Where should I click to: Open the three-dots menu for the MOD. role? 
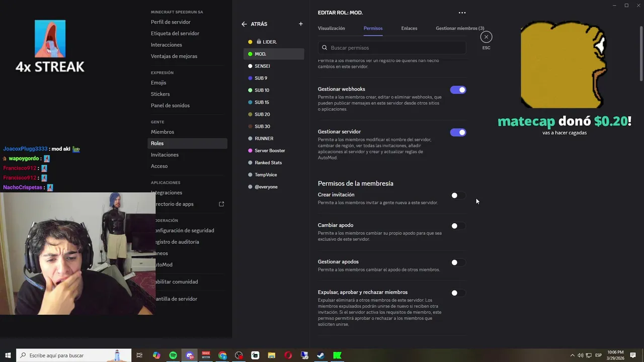(x=462, y=13)
